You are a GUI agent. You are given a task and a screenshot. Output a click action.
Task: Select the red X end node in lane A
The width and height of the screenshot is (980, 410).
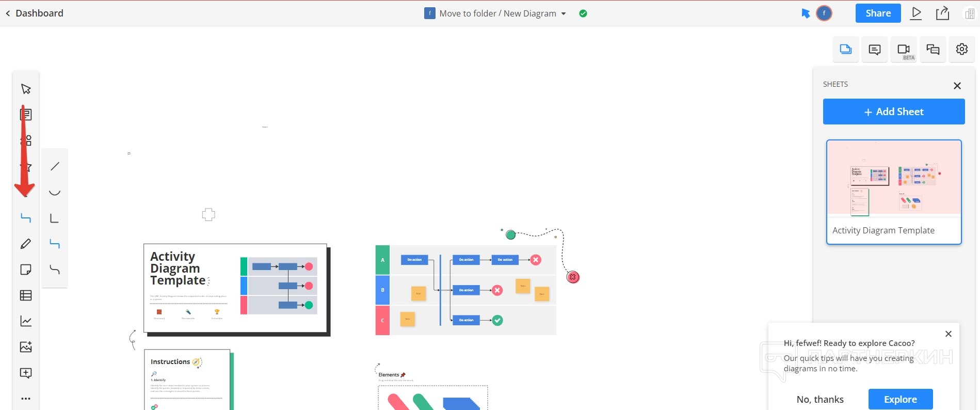tap(536, 260)
